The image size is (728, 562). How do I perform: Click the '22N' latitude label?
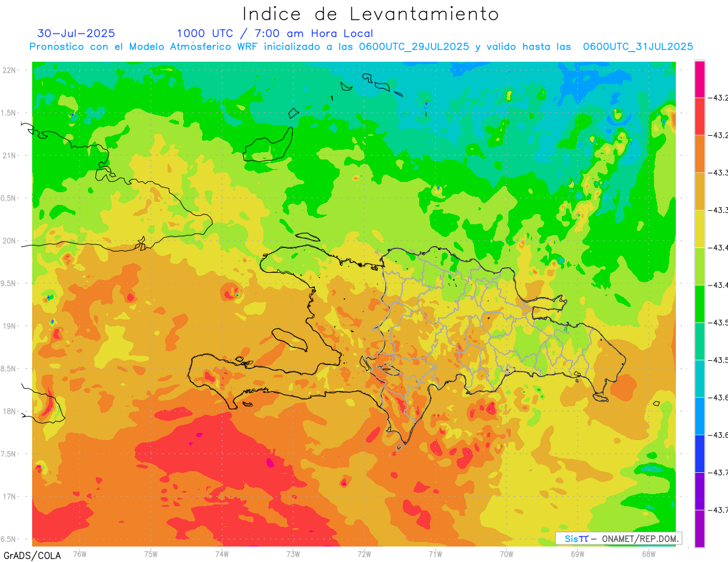tap(9, 70)
